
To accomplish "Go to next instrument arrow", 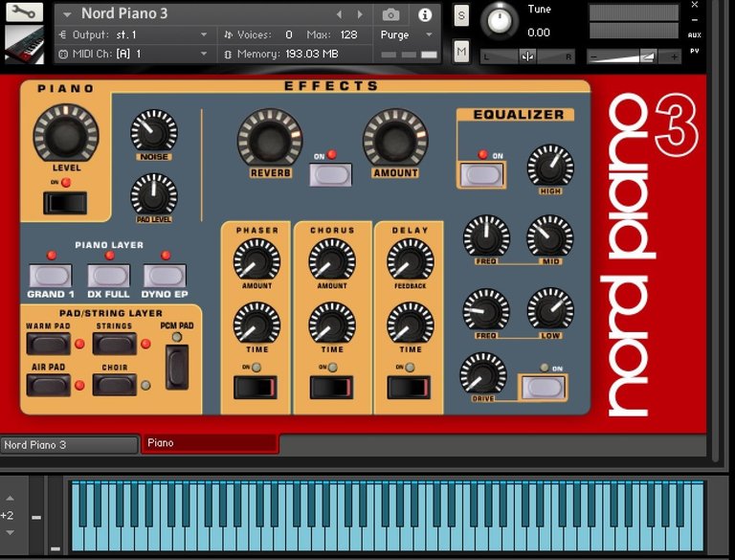I will pyautogui.click(x=360, y=14).
